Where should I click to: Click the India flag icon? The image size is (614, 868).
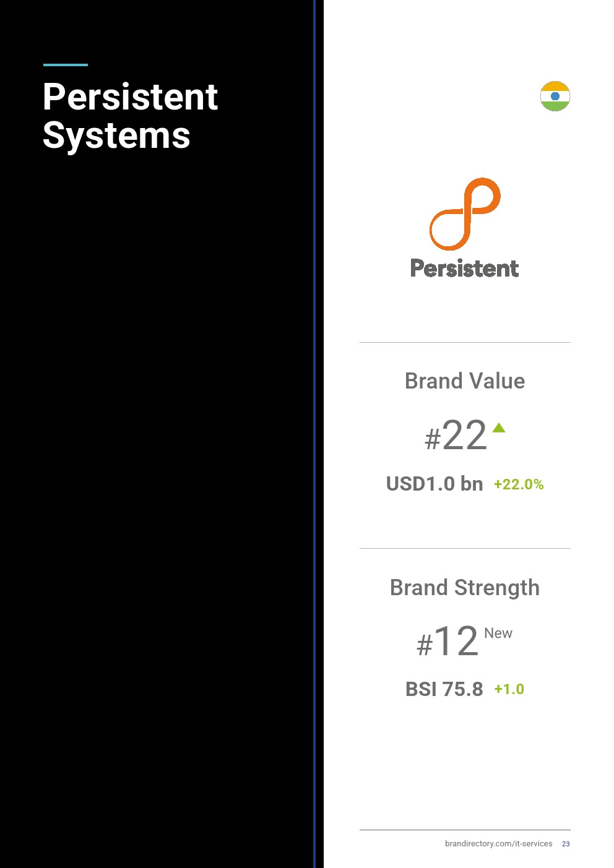click(555, 97)
